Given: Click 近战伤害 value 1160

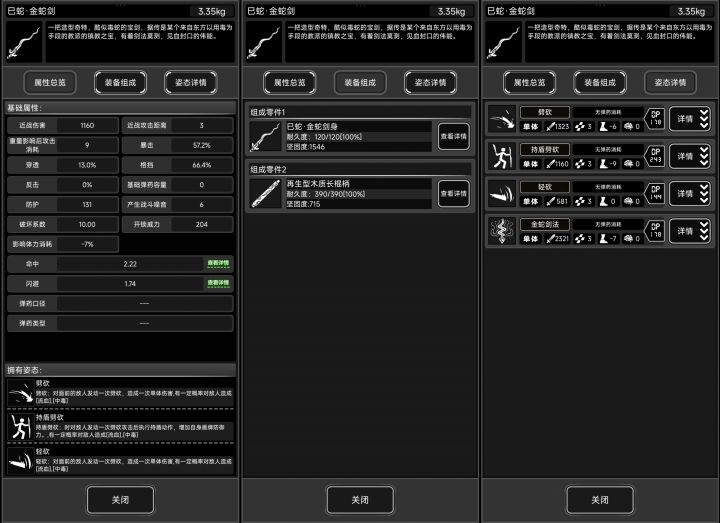Looking at the screenshot, I should 87,125.
